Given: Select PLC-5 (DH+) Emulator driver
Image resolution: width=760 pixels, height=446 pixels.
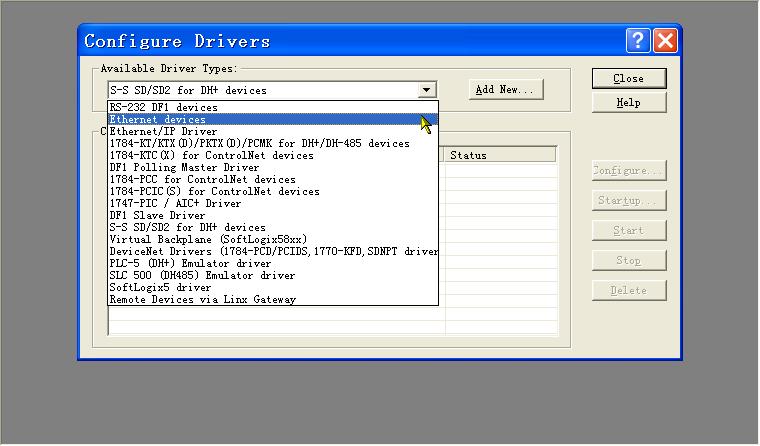Looking at the screenshot, I should coord(273,263).
